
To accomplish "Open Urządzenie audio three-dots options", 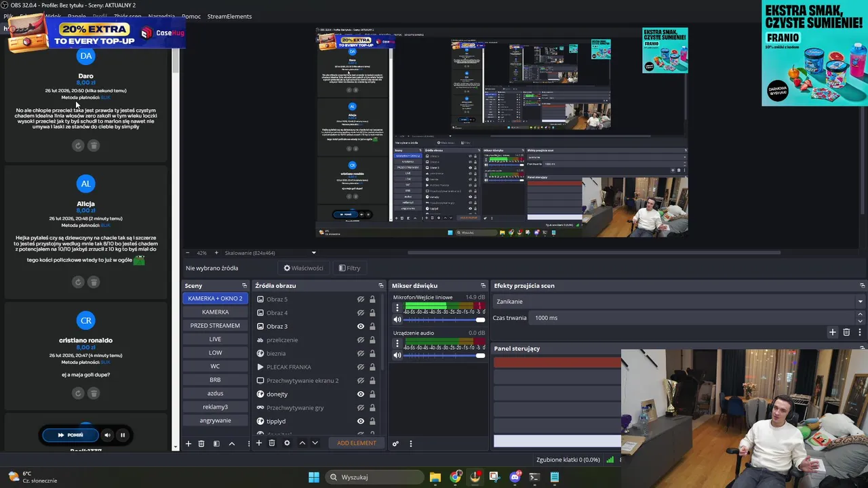I will click(397, 343).
